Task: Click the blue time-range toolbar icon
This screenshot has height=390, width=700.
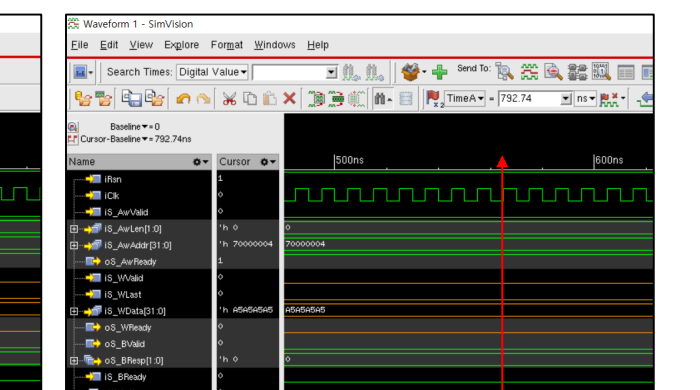Action: coord(80,72)
